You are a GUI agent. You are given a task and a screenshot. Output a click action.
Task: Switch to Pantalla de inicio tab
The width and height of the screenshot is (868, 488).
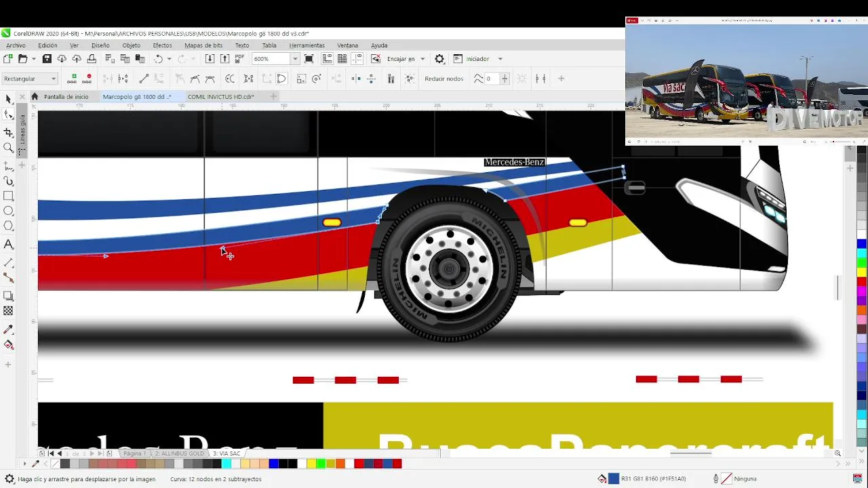click(66, 97)
